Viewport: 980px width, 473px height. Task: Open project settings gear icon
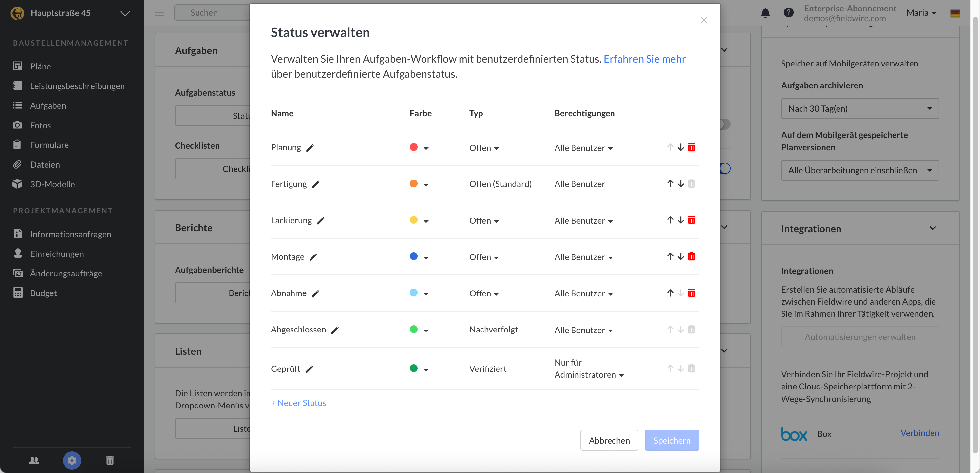[71, 461]
